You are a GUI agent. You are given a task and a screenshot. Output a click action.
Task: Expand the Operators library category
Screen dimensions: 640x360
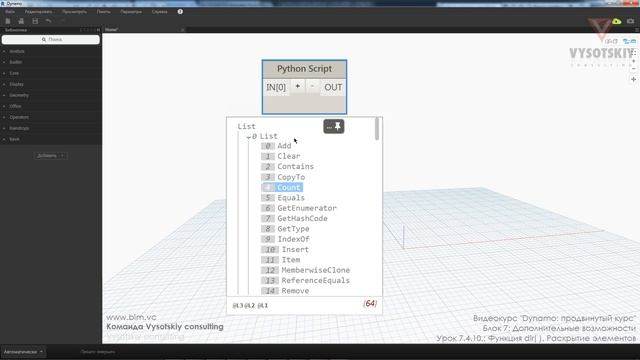tap(19, 117)
